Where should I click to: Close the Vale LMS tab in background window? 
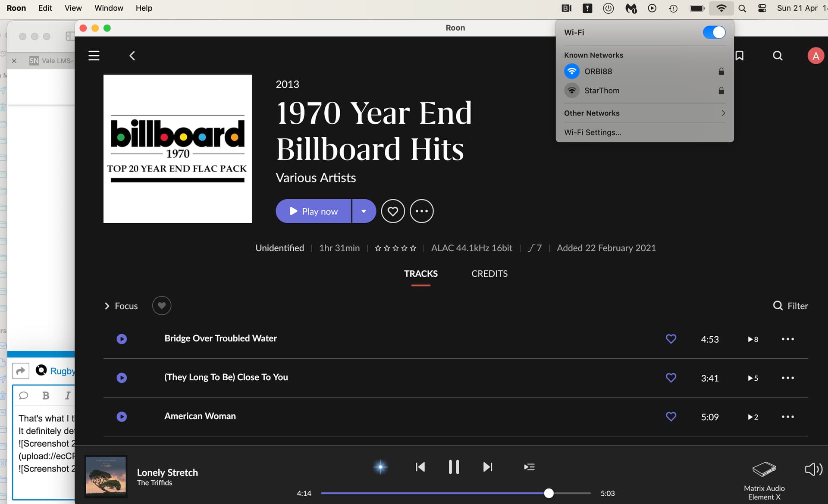click(x=14, y=61)
